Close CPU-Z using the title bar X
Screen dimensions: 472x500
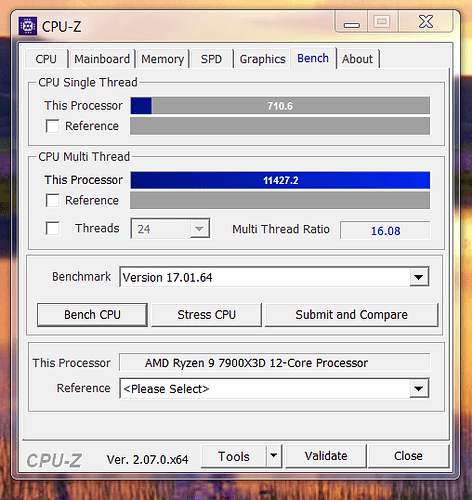click(426, 22)
